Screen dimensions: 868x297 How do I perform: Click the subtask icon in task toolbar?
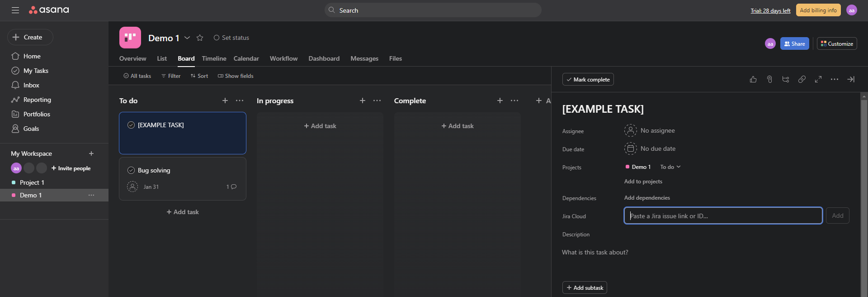point(785,79)
